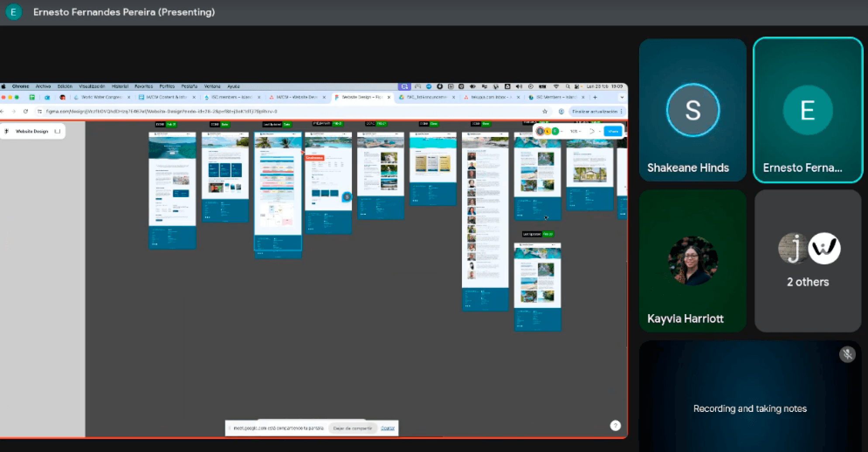Click the 'Ocultar' link in the sharing bar
The height and width of the screenshot is (452, 868).
[x=388, y=428]
